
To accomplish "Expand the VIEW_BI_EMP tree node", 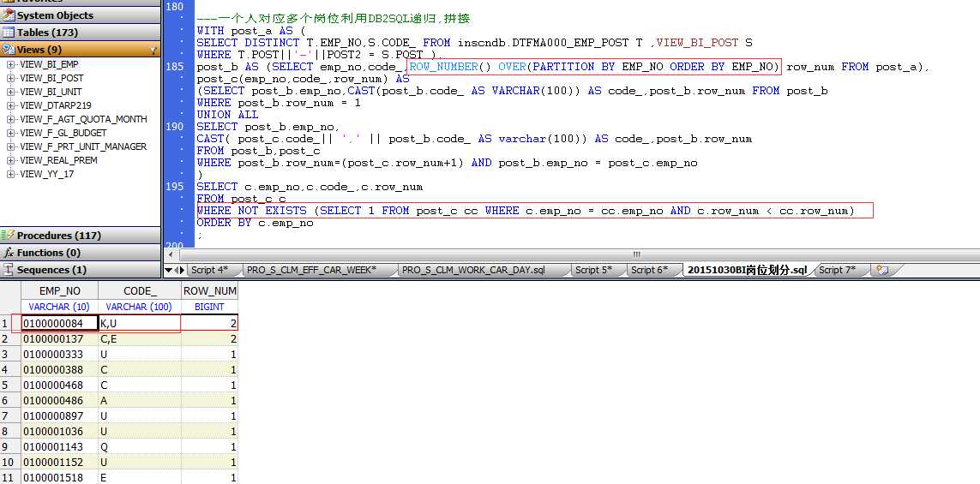I will (x=10, y=64).
